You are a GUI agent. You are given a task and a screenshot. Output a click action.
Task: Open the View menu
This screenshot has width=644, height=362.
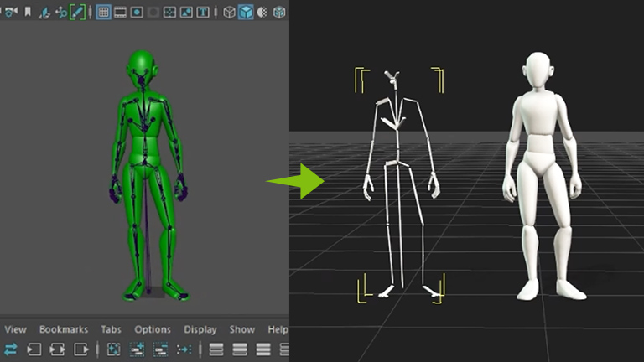tap(16, 329)
